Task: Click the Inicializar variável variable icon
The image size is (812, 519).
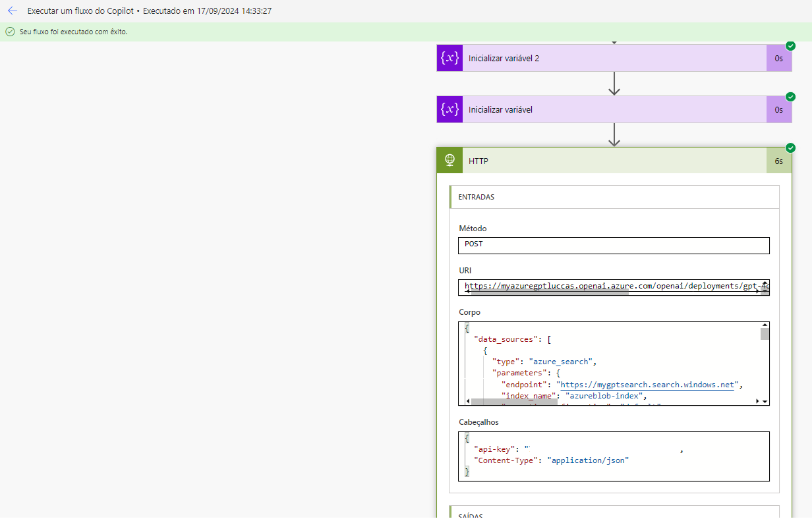Action: (449, 109)
